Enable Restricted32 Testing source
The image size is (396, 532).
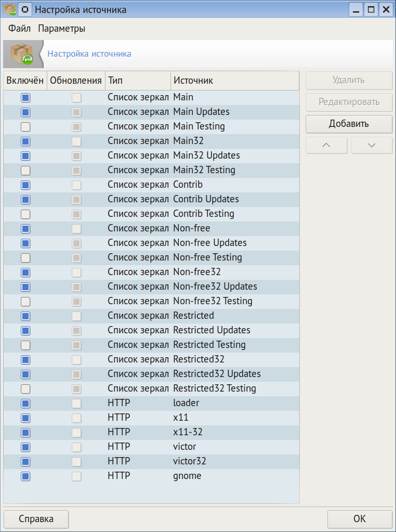pos(25,389)
